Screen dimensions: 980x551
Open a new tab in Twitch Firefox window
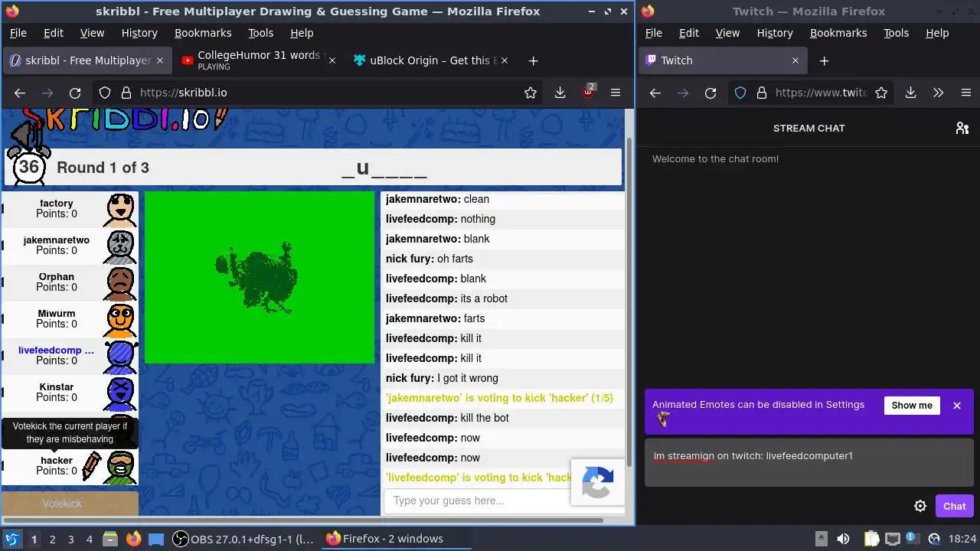tap(824, 60)
